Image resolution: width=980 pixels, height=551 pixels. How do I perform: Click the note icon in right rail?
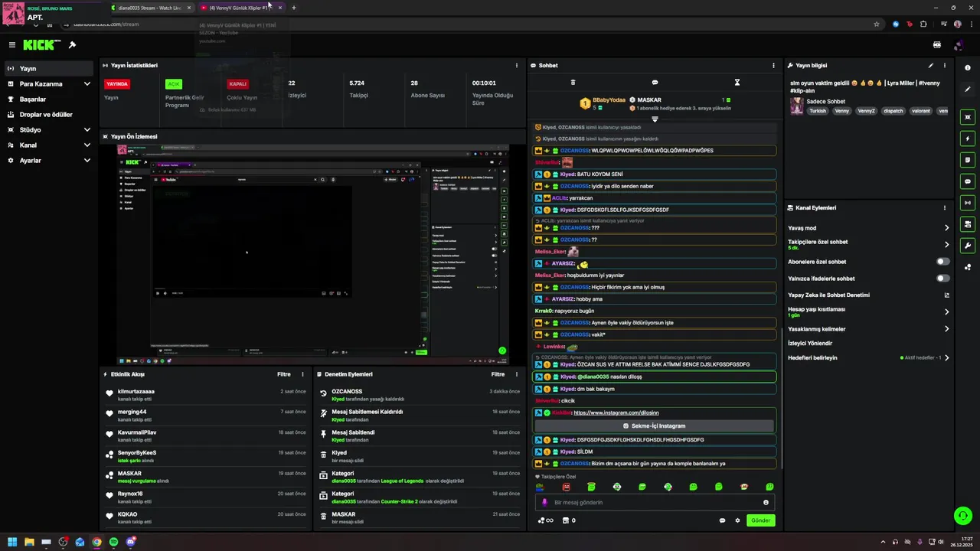click(968, 160)
